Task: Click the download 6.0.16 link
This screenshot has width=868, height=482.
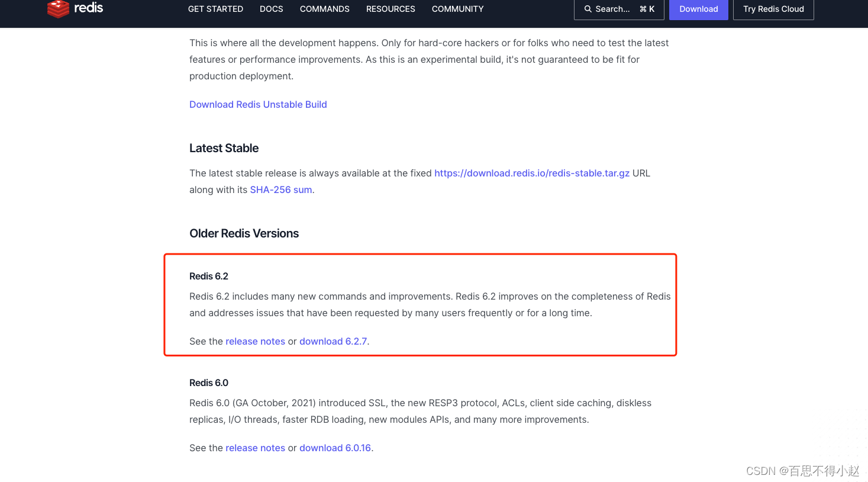Action: [335, 448]
